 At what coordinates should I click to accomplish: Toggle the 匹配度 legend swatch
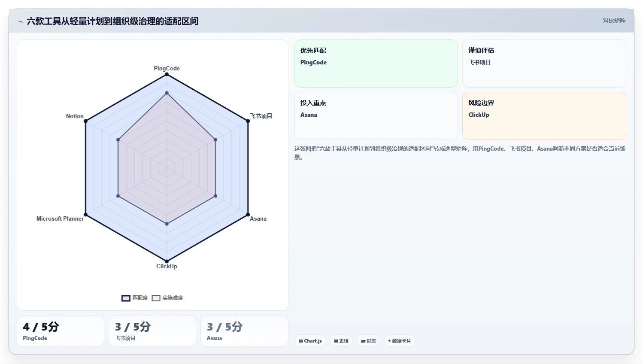(x=126, y=298)
